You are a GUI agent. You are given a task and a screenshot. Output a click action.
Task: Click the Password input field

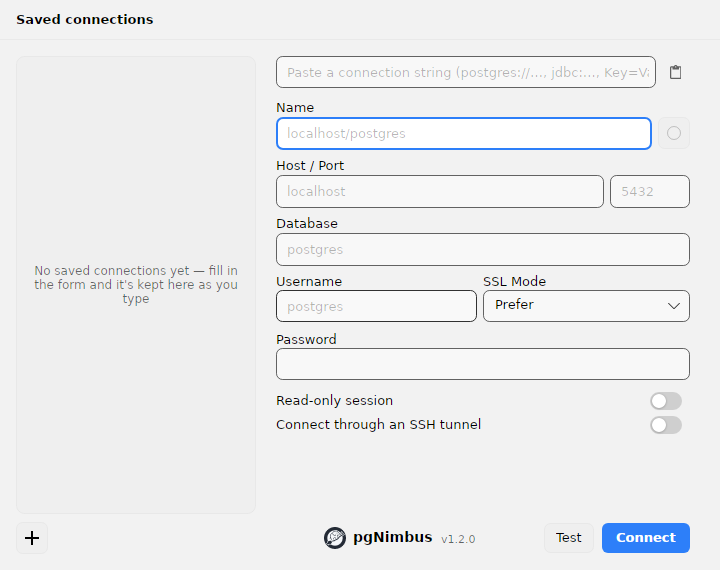click(x=483, y=364)
